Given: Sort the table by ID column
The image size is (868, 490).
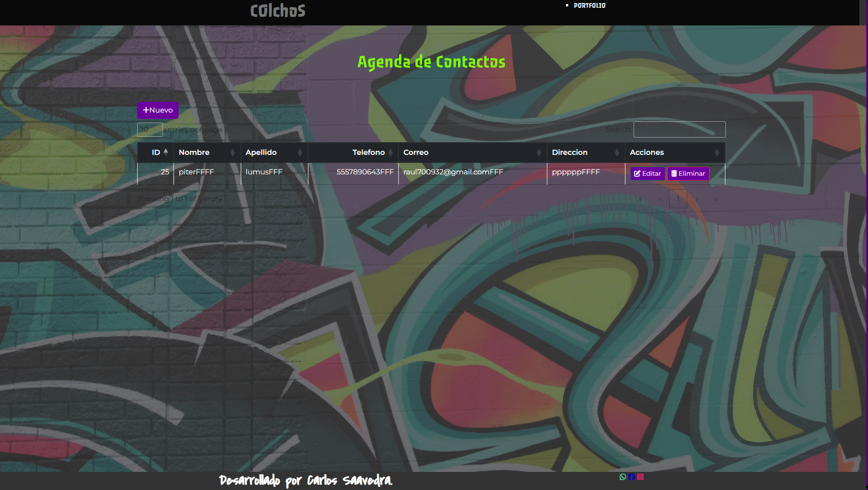Looking at the screenshot, I should pyautogui.click(x=156, y=153).
